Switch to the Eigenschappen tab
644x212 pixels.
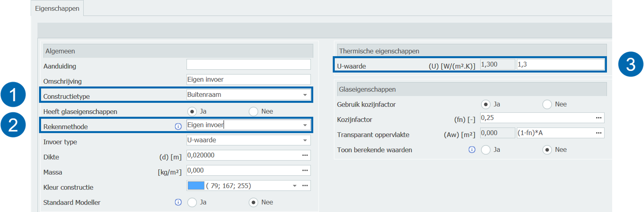point(57,8)
